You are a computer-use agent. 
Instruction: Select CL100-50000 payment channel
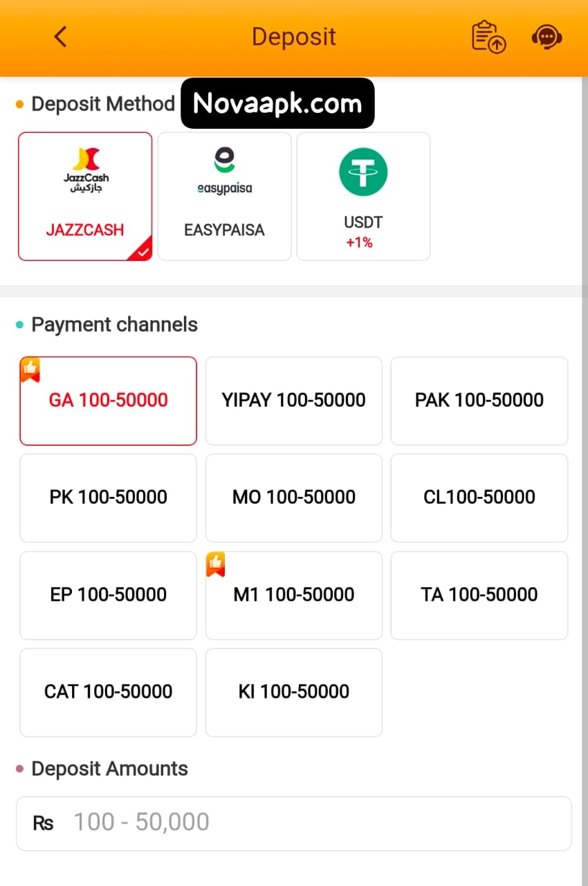click(x=479, y=497)
